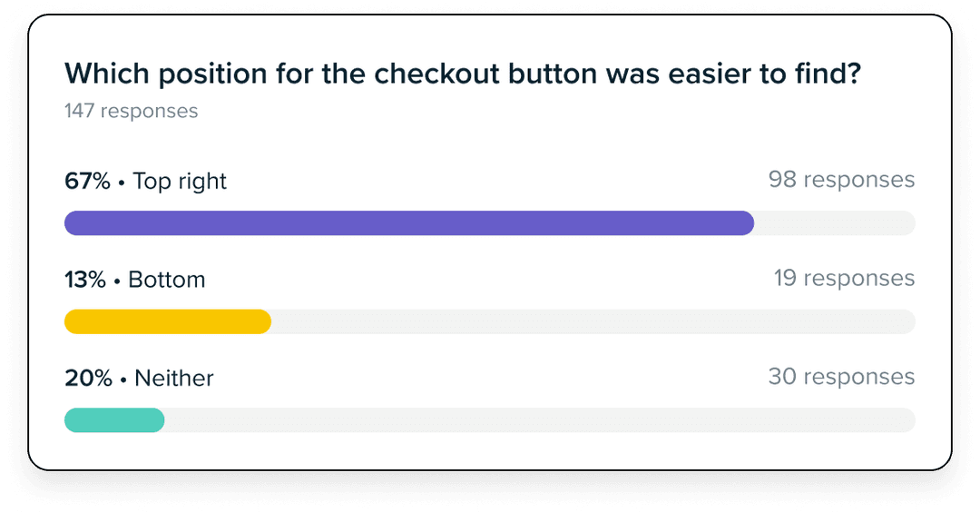Viewport: 980px width, 513px height.
Task: Click the yellow Bottom progress bar
Action: (168, 321)
